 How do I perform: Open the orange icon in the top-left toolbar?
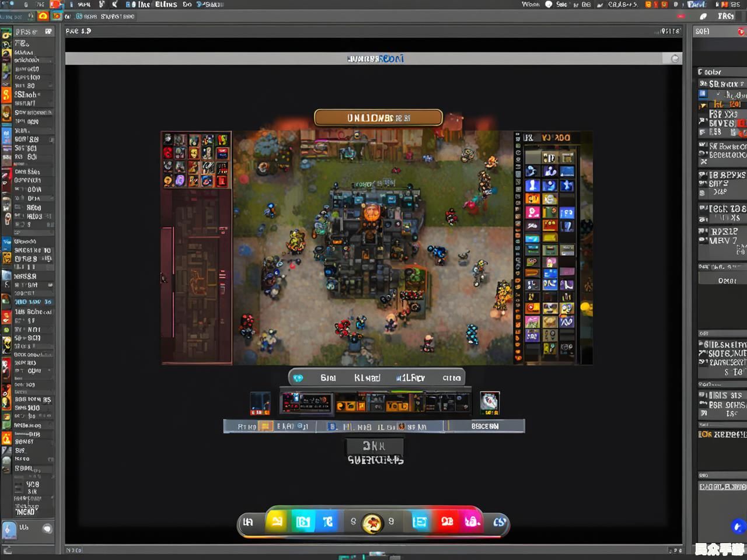click(x=43, y=16)
